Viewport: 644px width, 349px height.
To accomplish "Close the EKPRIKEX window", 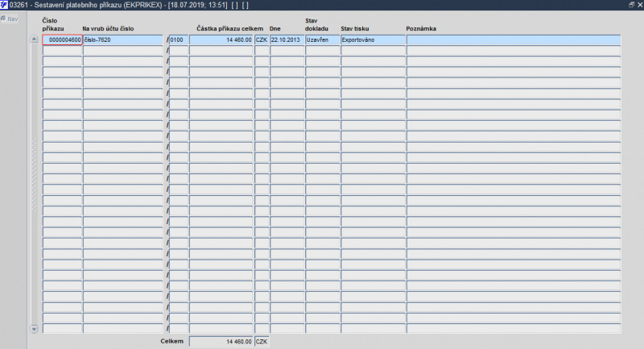I will click(x=640, y=5).
